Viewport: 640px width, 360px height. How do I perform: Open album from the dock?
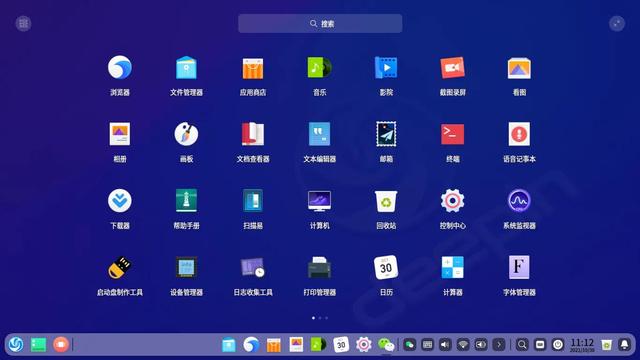coord(296,344)
